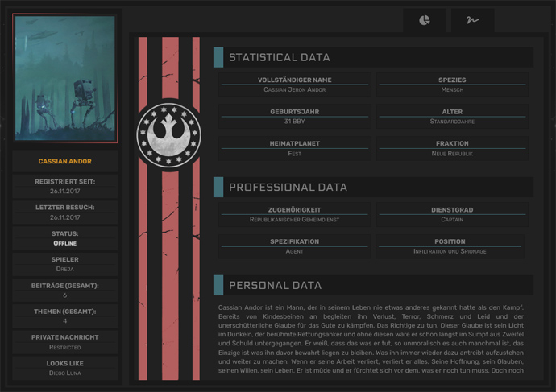Click the teal marker beside Personal Data
The width and height of the screenshot is (556, 392).
coord(218,285)
